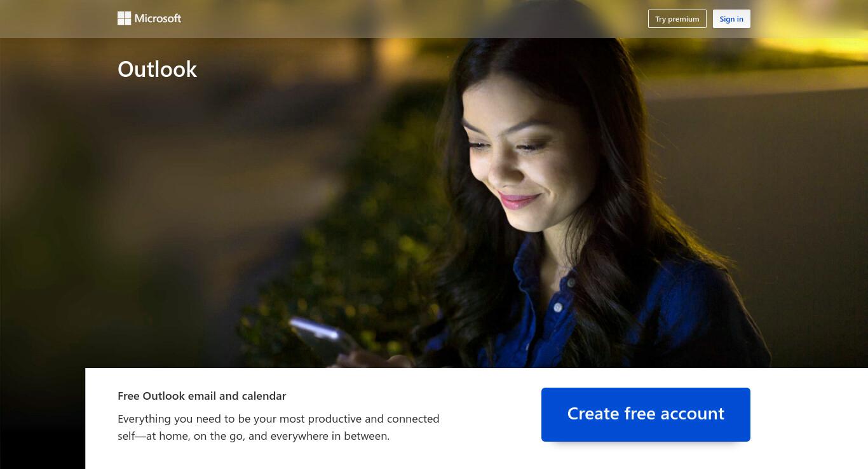This screenshot has width=868, height=469.
Task: Click the Microsoft four-square logo icon
Action: 124,18
